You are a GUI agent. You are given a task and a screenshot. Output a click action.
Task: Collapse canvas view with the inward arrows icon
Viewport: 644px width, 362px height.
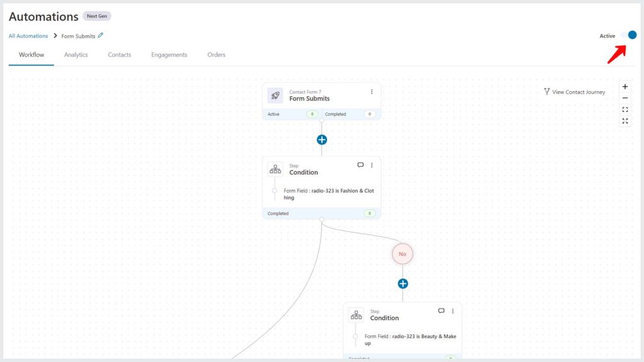(x=625, y=121)
